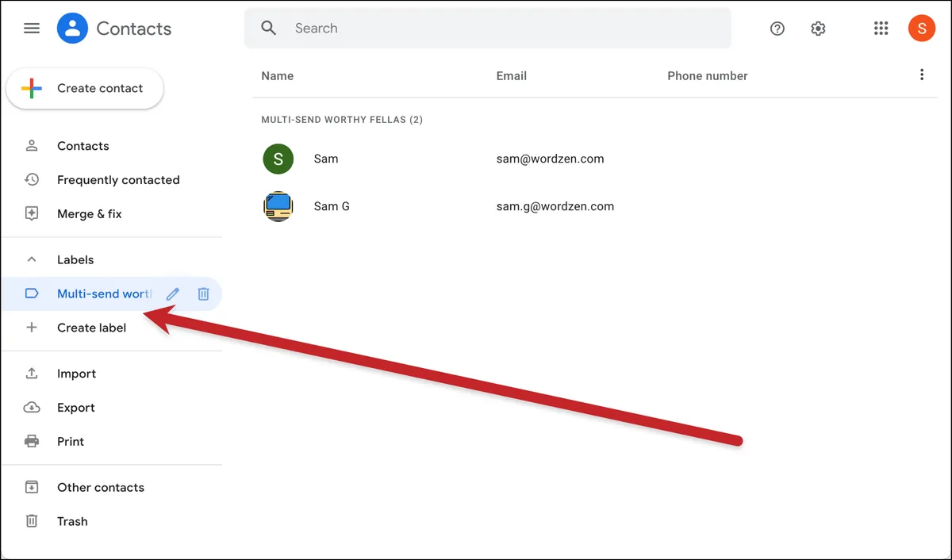The height and width of the screenshot is (560, 952).
Task: Click the Phone number column header
Action: pos(708,76)
